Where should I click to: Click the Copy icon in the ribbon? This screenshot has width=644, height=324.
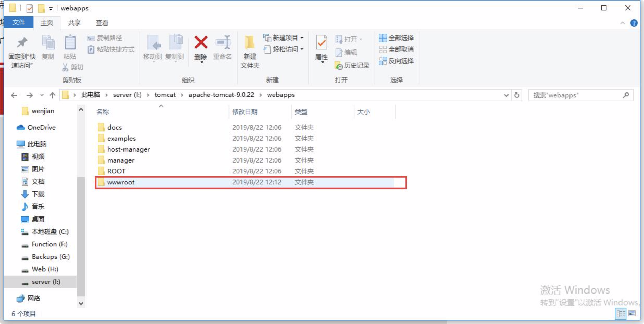point(48,42)
